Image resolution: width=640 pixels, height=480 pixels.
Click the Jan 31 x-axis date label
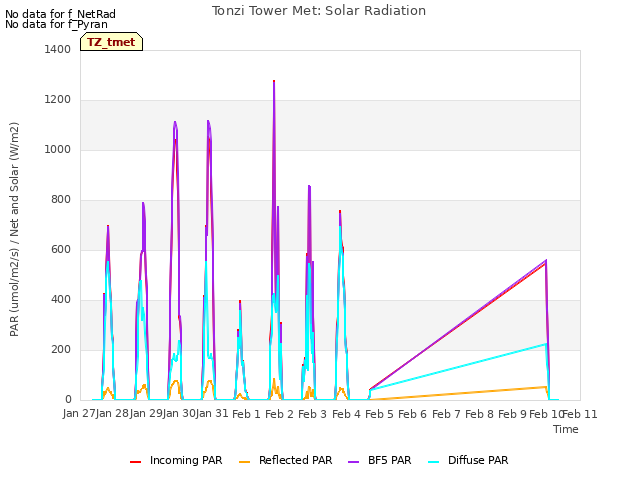pyautogui.click(x=212, y=414)
